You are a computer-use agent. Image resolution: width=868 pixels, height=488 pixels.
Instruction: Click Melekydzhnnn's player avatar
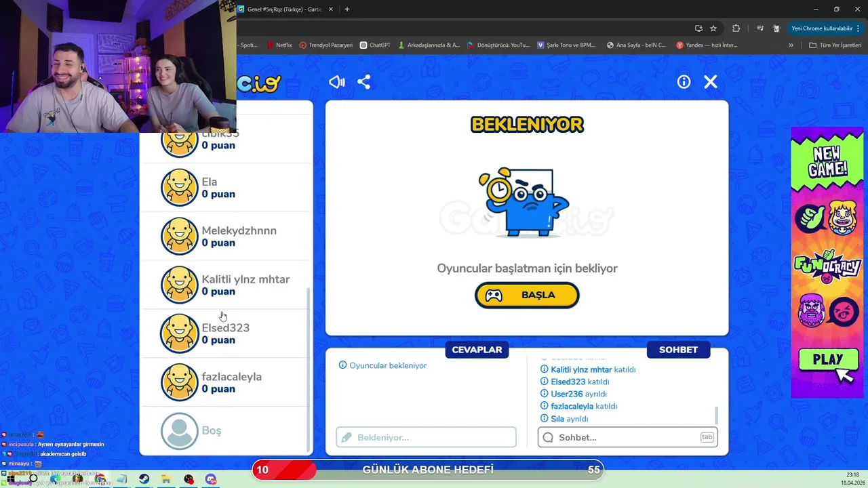pyautogui.click(x=179, y=237)
